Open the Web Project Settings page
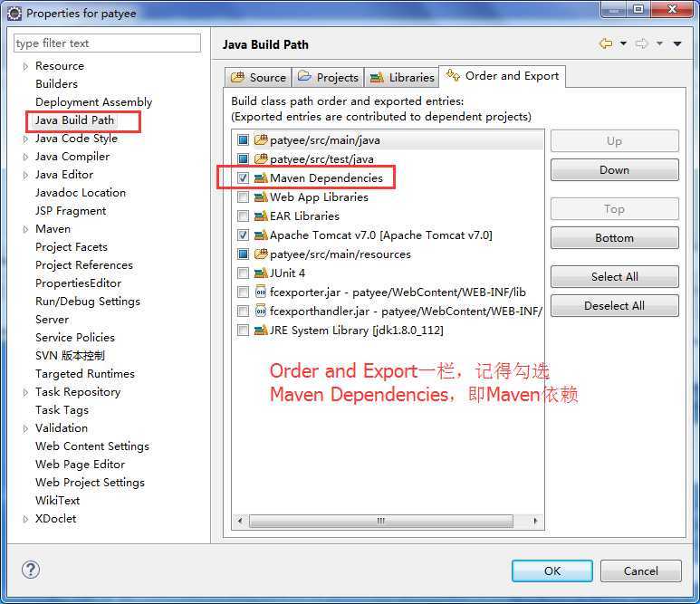This screenshot has width=700, height=604. coord(91,483)
